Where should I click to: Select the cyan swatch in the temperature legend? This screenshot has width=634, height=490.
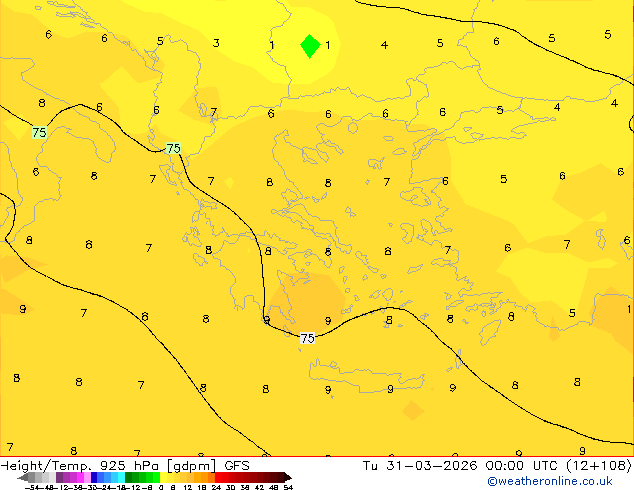click(121, 477)
